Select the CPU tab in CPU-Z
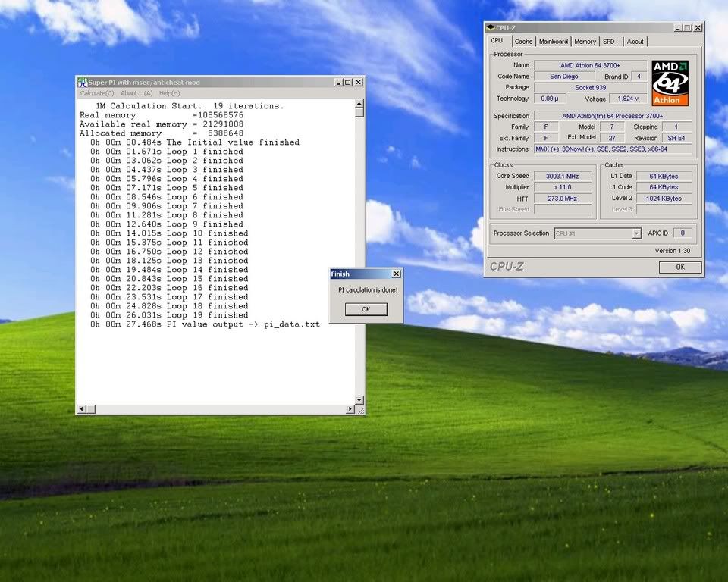 tap(497, 41)
